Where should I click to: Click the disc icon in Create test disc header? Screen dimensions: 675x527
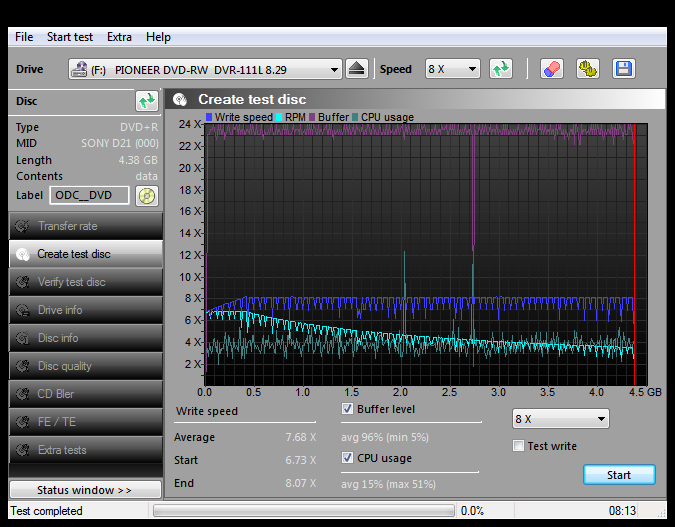click(180, 99)
